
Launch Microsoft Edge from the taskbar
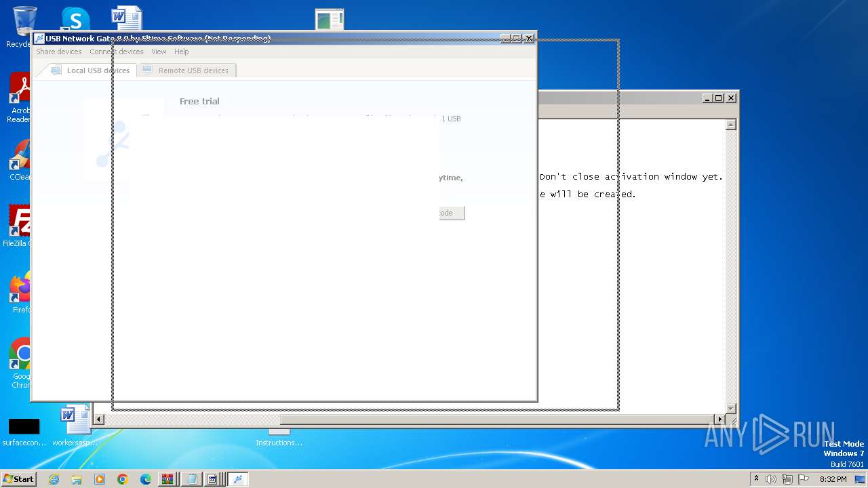(x=146, y=479)
